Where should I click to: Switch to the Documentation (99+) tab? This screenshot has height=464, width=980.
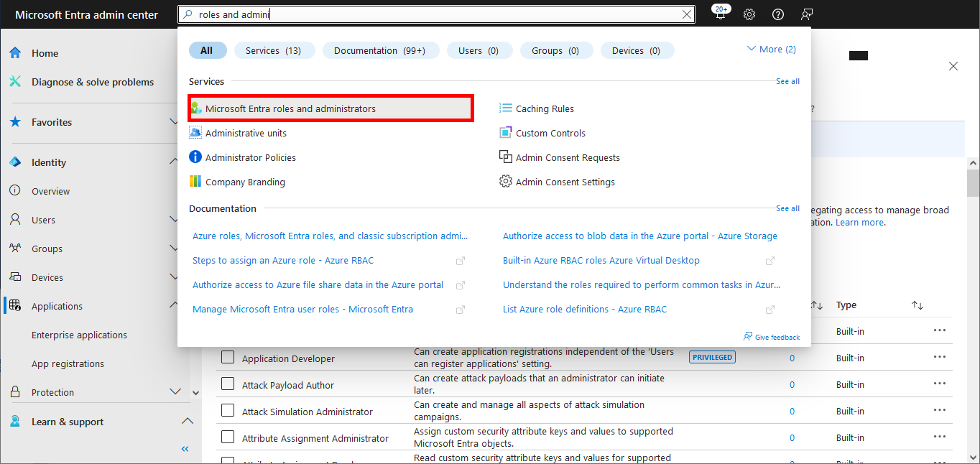coord(381,50)
